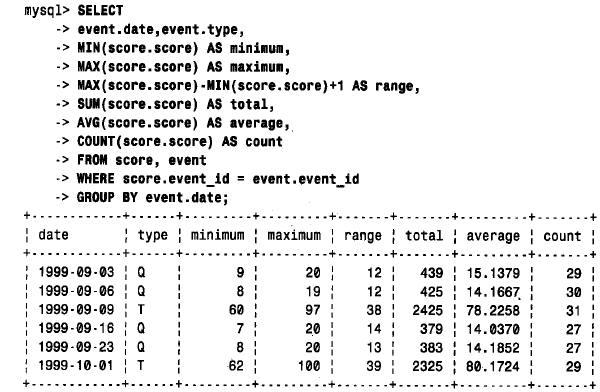Click the average value '15.1379'
Viewport: 600px width, 392px height.
pos(493,273)
